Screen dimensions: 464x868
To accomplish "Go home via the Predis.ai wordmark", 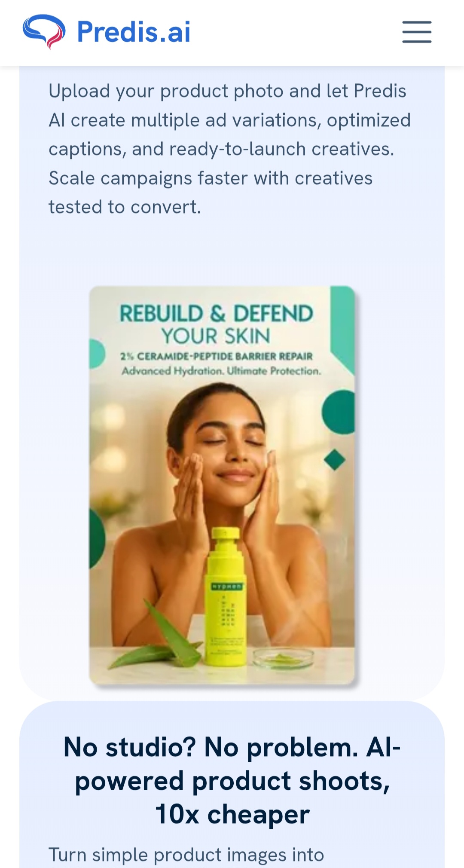I will [x=134, y=32].
